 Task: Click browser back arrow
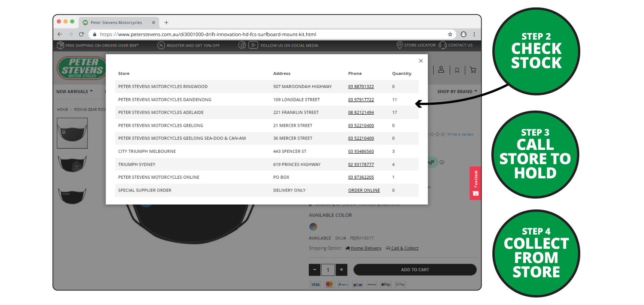(x=60, y=34)
